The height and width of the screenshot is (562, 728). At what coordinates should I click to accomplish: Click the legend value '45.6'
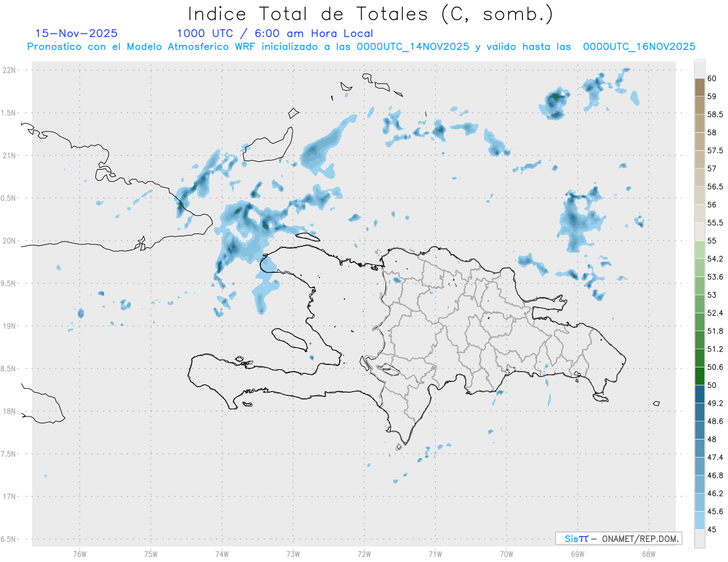click(x=716, y=511)
